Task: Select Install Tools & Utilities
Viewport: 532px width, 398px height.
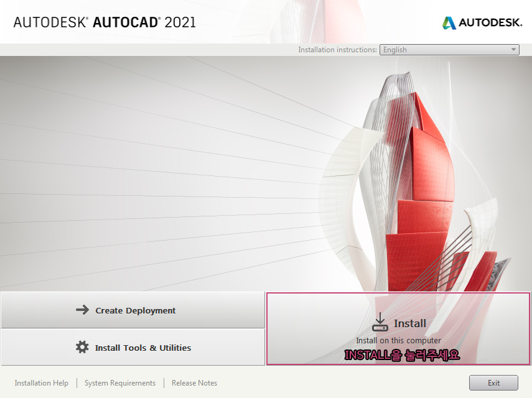Action: (133, 348)
